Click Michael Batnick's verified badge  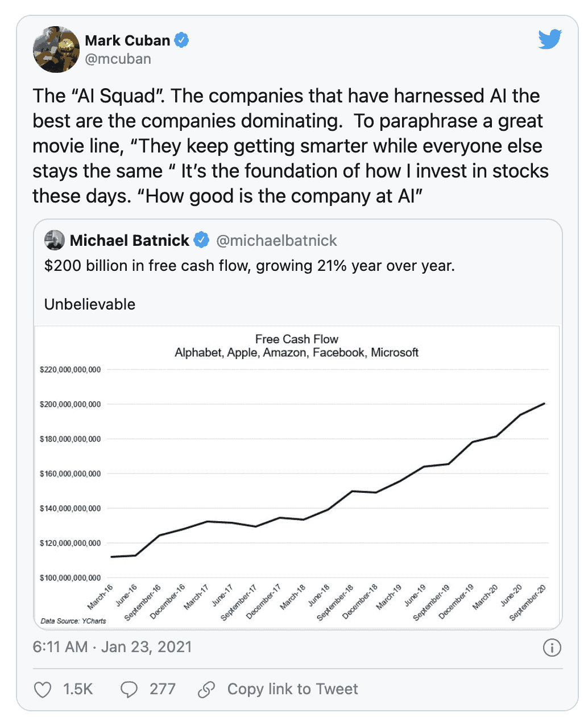(201, 240)
